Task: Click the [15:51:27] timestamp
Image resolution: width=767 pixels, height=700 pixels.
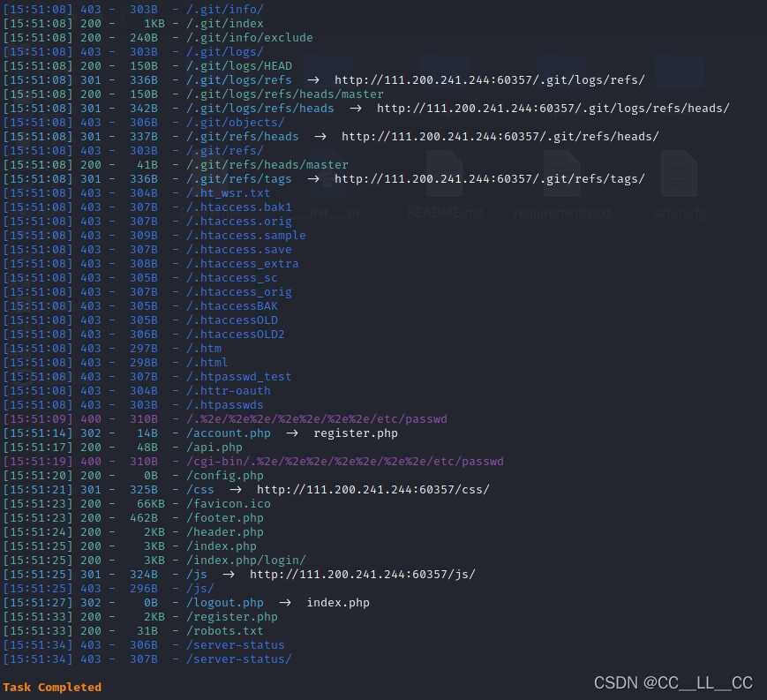Action: (x=38, y=603)
